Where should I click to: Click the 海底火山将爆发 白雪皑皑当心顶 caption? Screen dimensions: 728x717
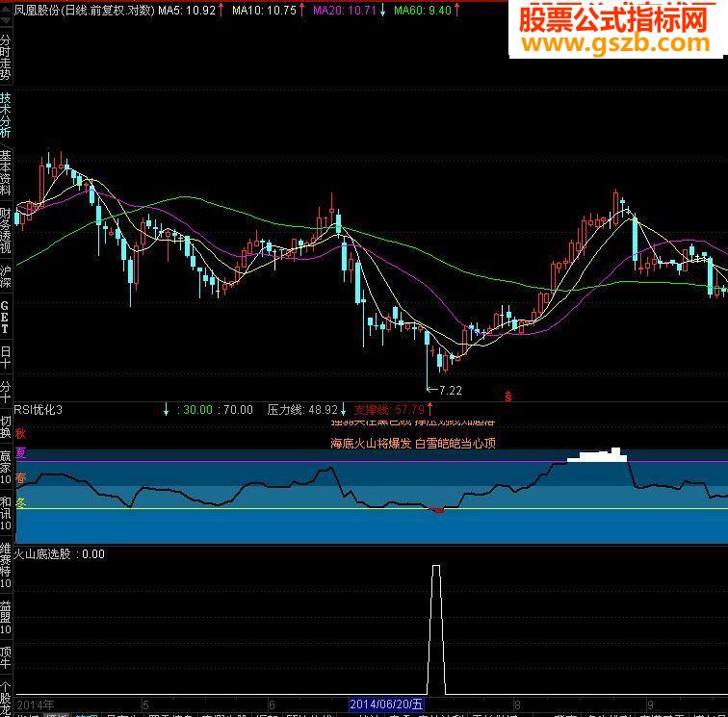tap(413, 444)
